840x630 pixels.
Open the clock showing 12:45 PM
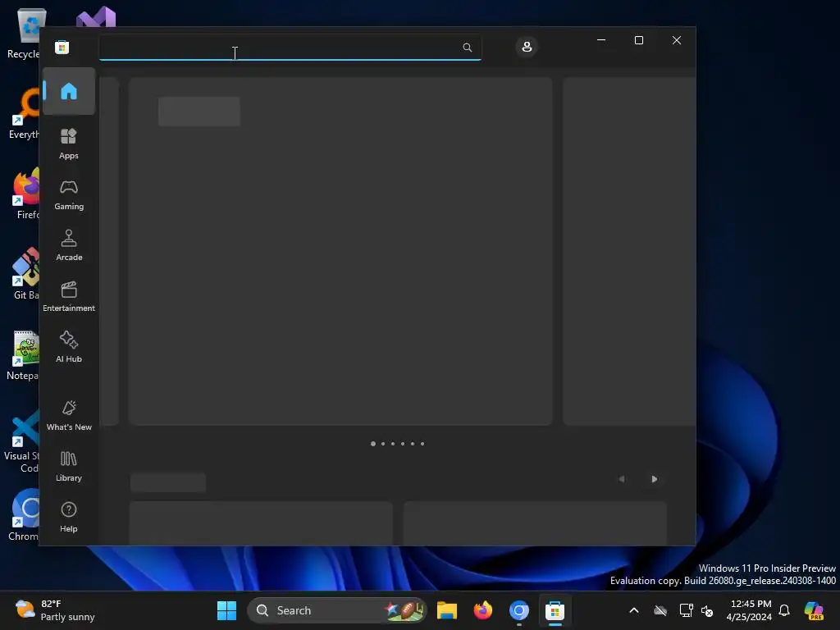(x=749, y=610)
